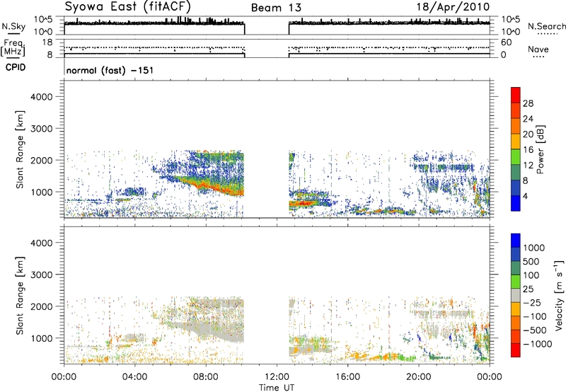Pick the blue top segment of velocity colorbar

[x=516, y=241]
